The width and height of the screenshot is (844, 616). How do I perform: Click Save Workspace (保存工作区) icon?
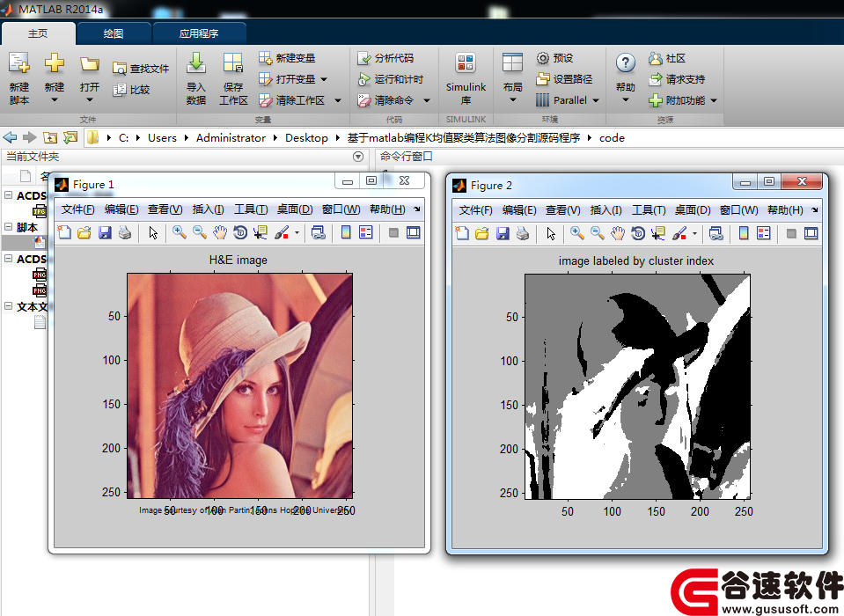tap(233, 63)
